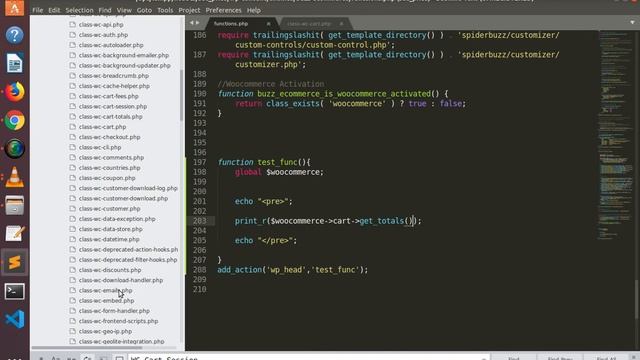Open class-wc-coupon.php in the sidebar

[107, 178]
